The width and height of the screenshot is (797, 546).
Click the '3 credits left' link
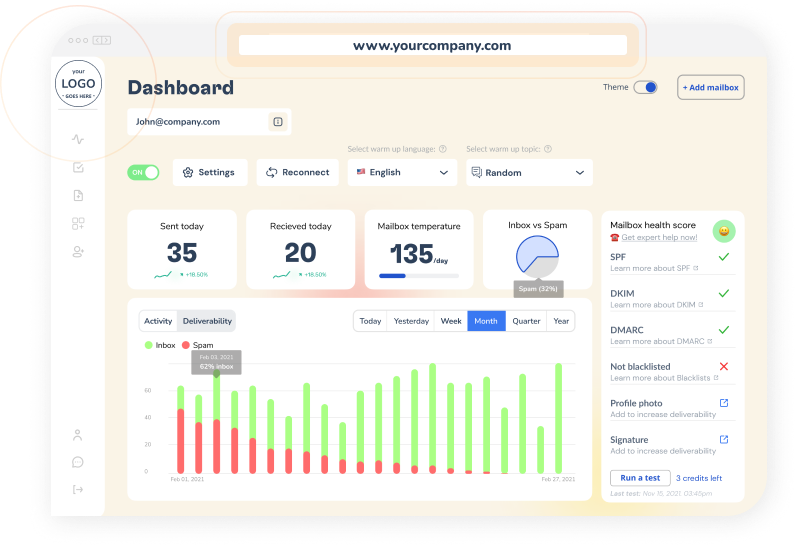(699, 478)
